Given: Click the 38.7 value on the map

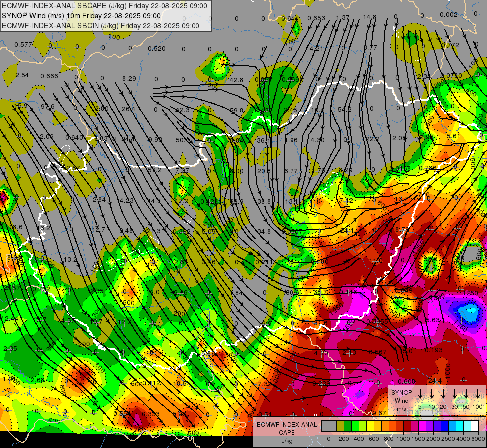Looking at the screenshot, I should (x=320, y=292).
